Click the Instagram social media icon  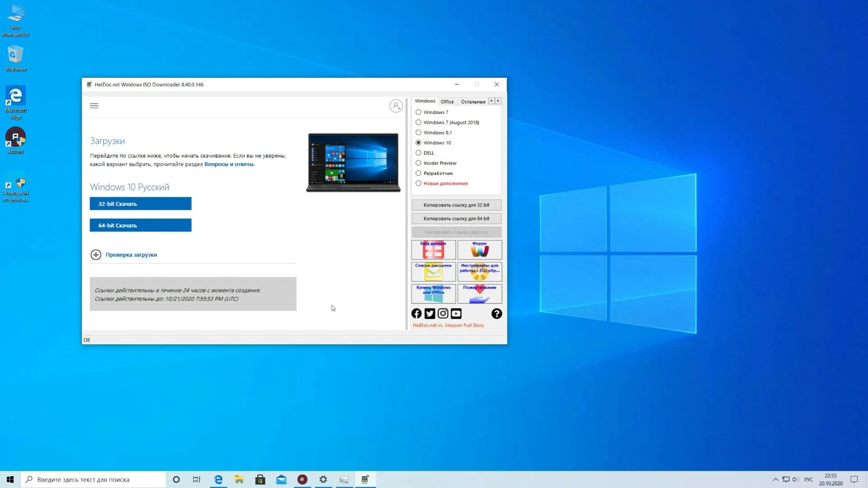click(443, 314)
